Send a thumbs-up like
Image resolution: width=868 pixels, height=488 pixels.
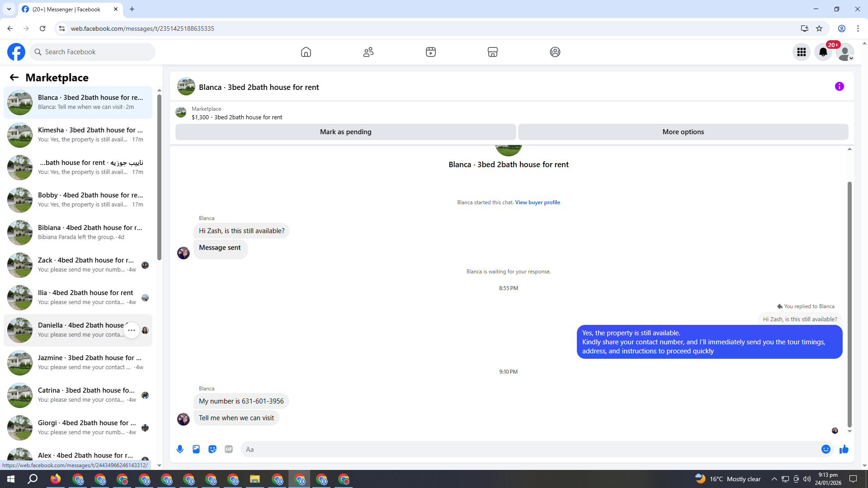point(844,449)
